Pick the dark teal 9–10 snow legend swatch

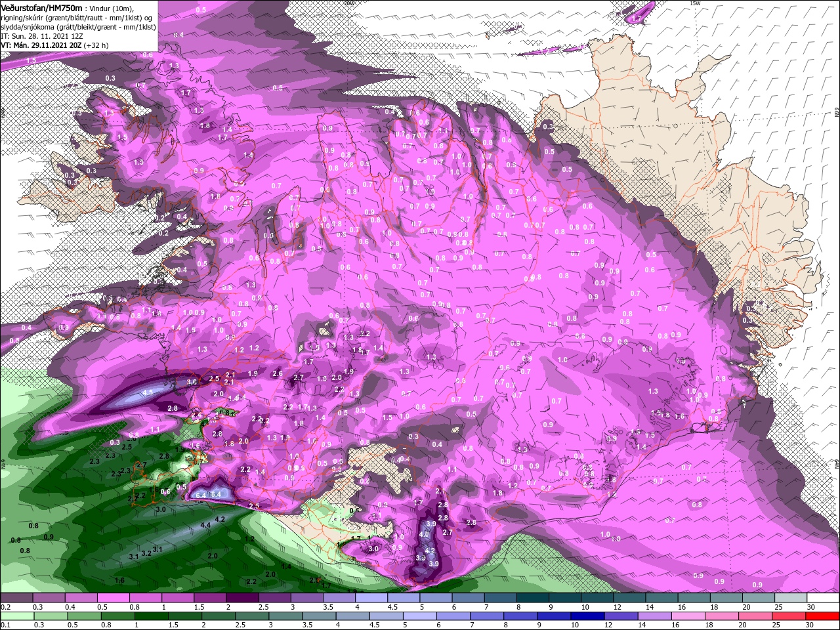click(565, 598)
